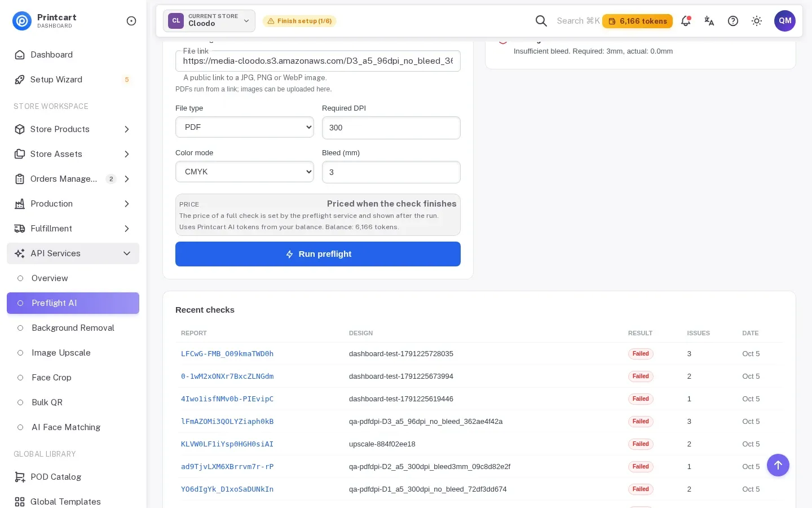Open POD Catalog in Global Library
812x508 pixels.
(73, 477)
